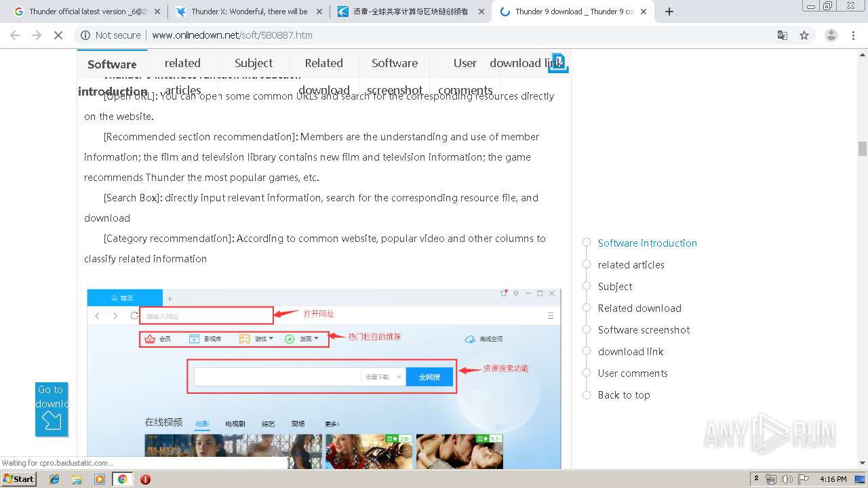Open the Related download page tab
Image resolution: width=868 pixels, height=488 pixels.
pos(324,76)
